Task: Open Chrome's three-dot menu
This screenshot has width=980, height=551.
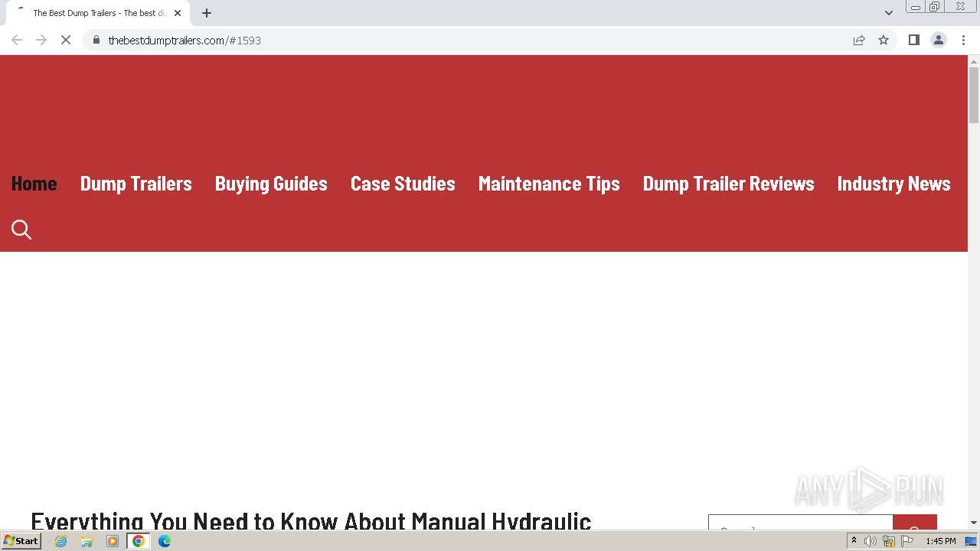Action: 964,40
